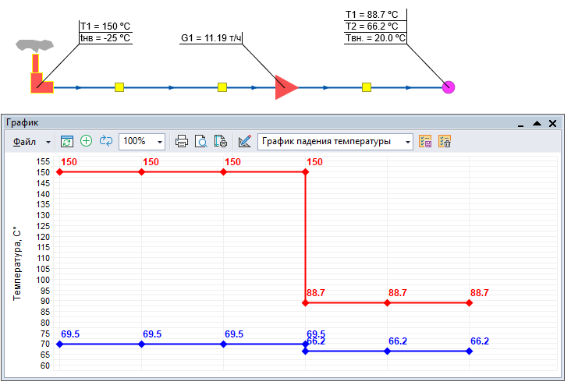Click the red 88.7 point at chart end
Image resolution: width=571 pixels, height=392 pixels.
tap(470, 302)
